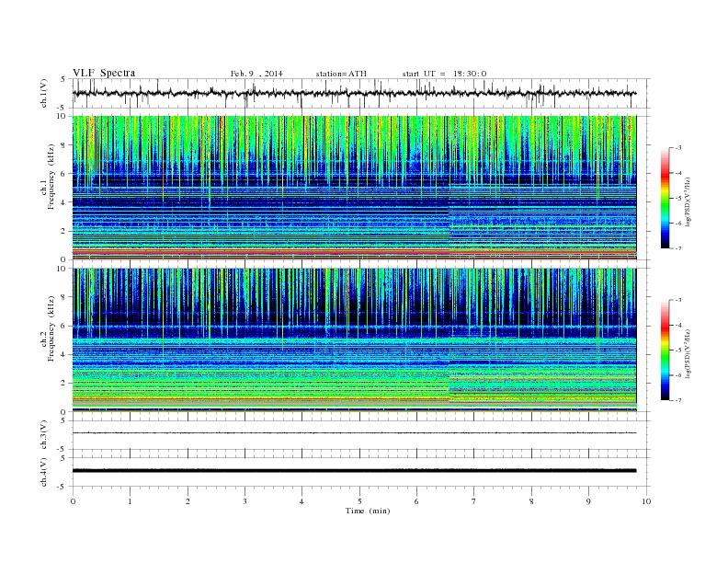Click the "6" kHz tick on ch.2 spectrogram

[x=63, y=326]
